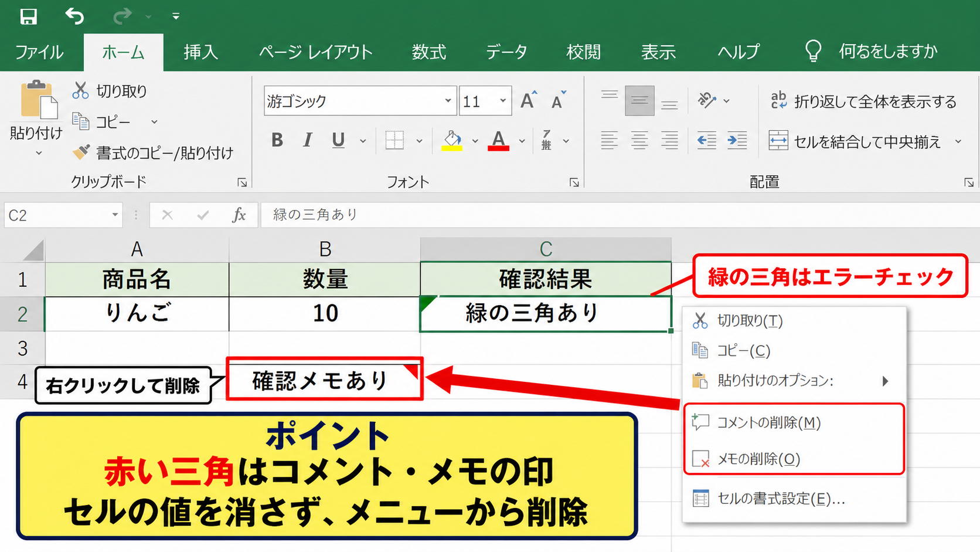Click the Save icon in quick access toolbar
The width and height of the screenshot is (980, 552).
(x=28, y=16)
